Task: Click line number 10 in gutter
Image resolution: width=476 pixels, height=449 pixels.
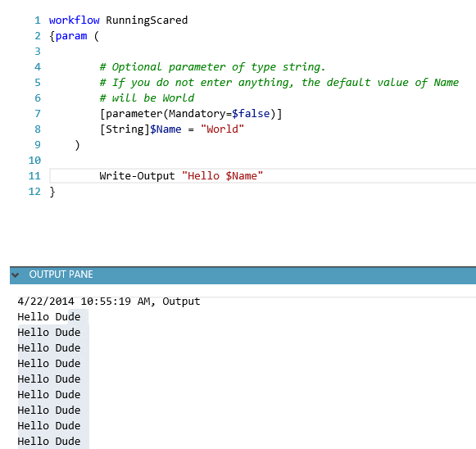Action: [34, 161]
